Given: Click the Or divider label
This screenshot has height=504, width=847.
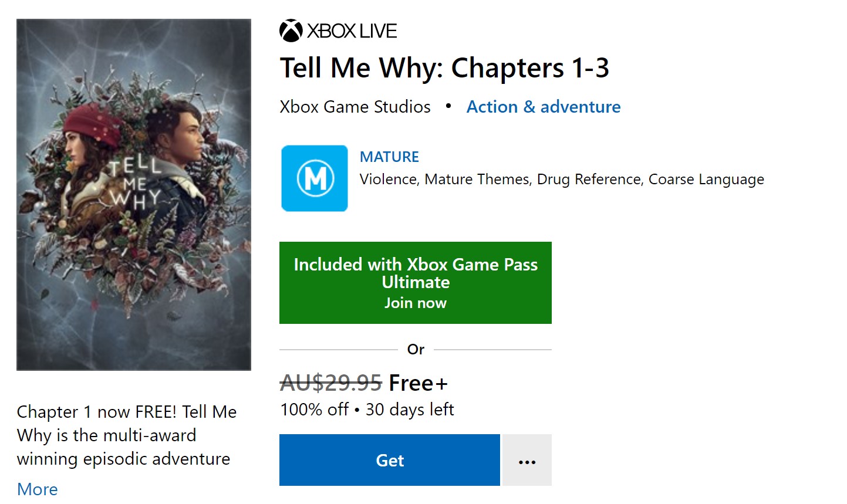Looking at the screenshot, I should (416, 349).
